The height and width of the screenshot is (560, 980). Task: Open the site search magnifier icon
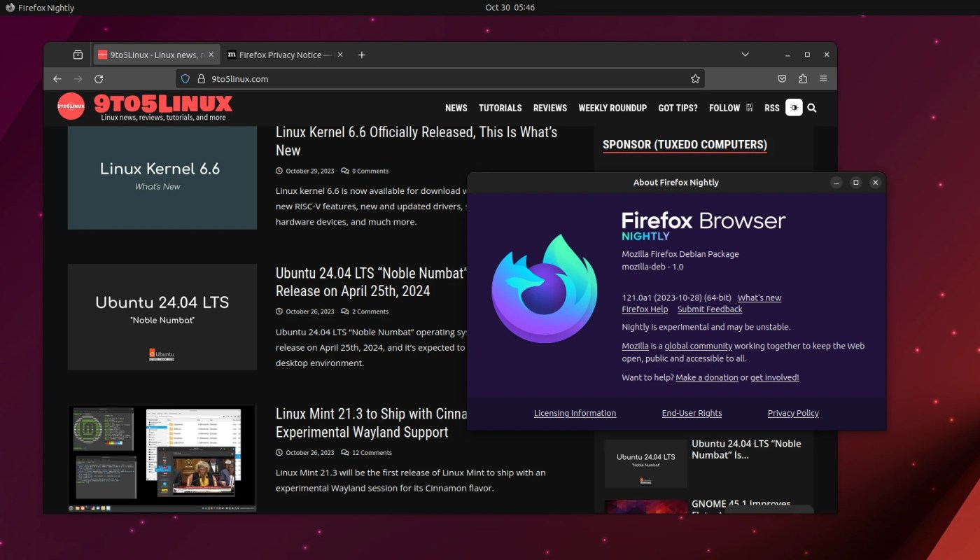pyautogui.click(x=811, y=108)
